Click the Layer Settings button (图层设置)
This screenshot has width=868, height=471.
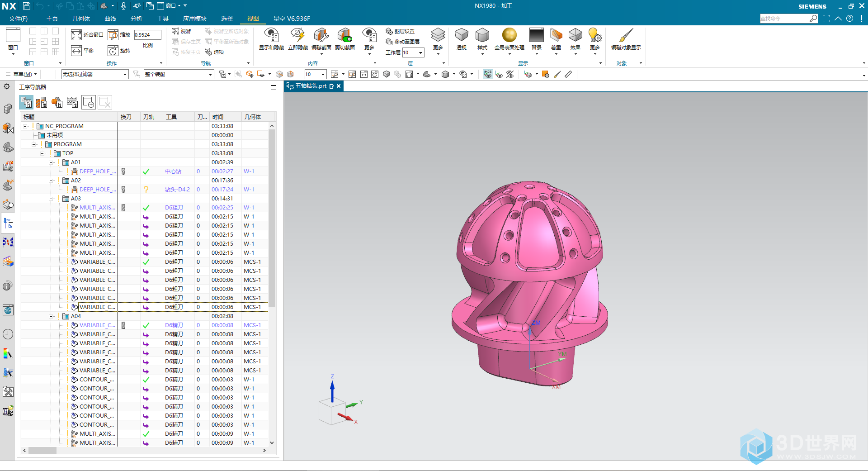point(400,31)
